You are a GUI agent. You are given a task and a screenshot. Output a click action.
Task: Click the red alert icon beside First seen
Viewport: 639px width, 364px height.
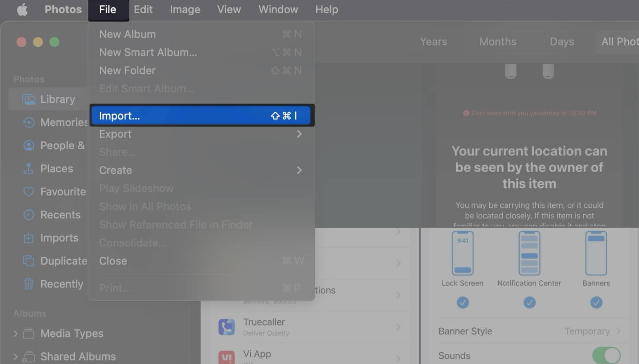[x=466, y=113]
